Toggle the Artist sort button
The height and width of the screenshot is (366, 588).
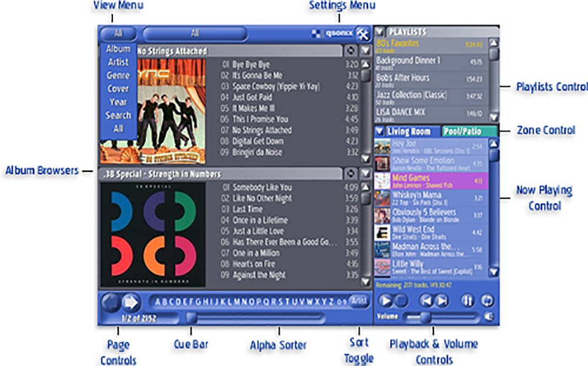pos(359,301)
